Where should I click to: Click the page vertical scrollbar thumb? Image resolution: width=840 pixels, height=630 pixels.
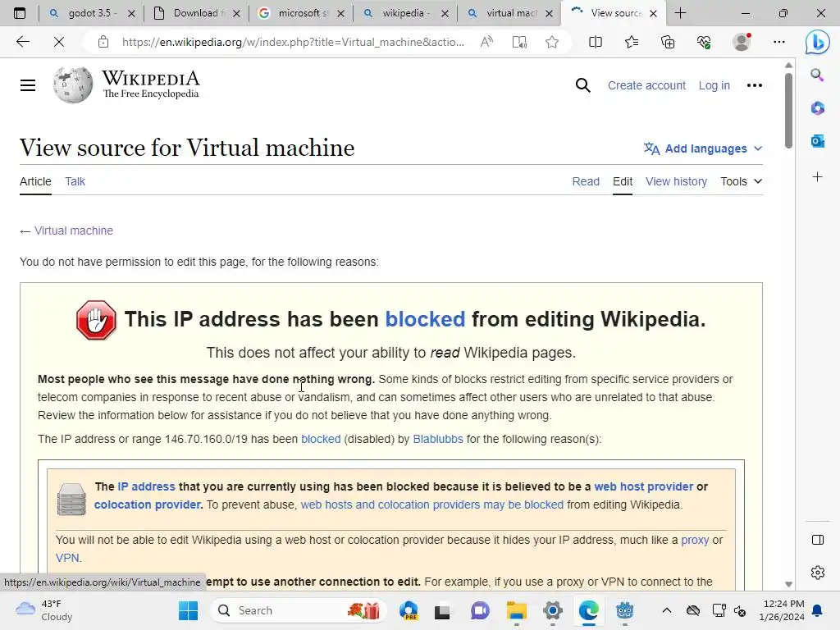(x=788, y=111)
